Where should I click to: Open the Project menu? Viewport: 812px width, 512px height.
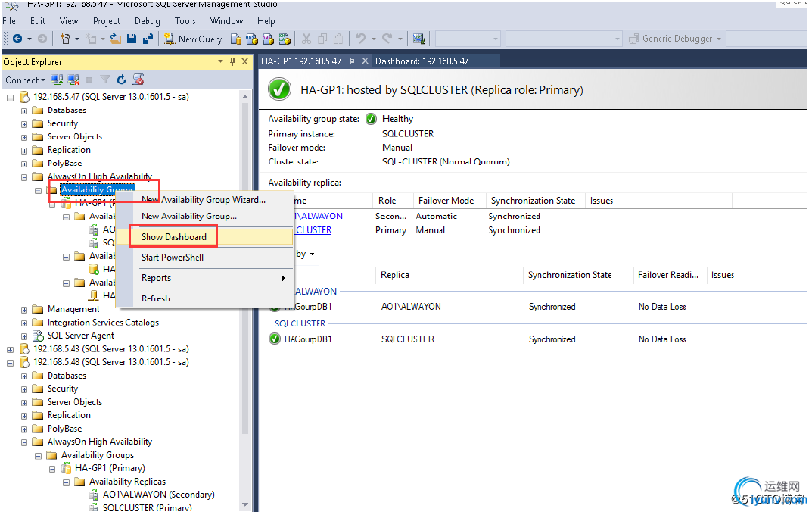(x=107, y=21)
